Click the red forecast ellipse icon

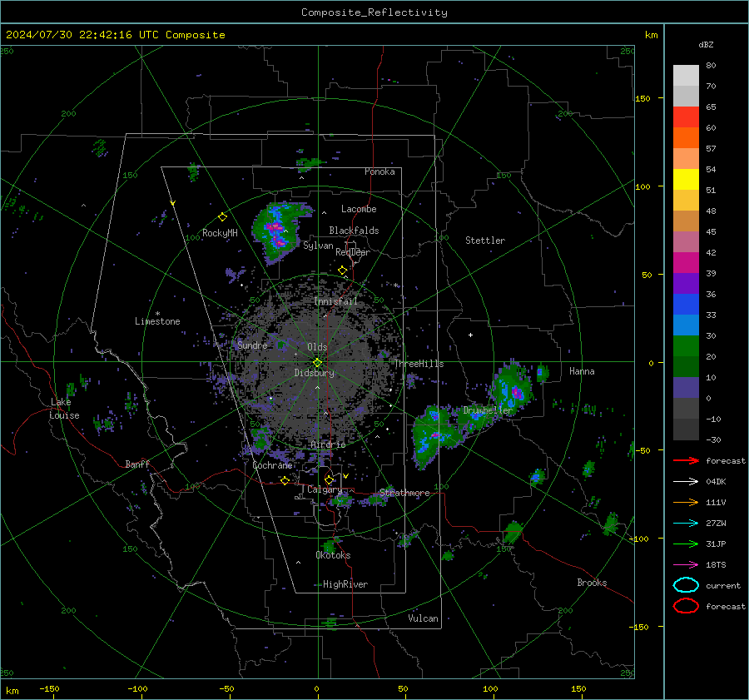pos(686,606)
